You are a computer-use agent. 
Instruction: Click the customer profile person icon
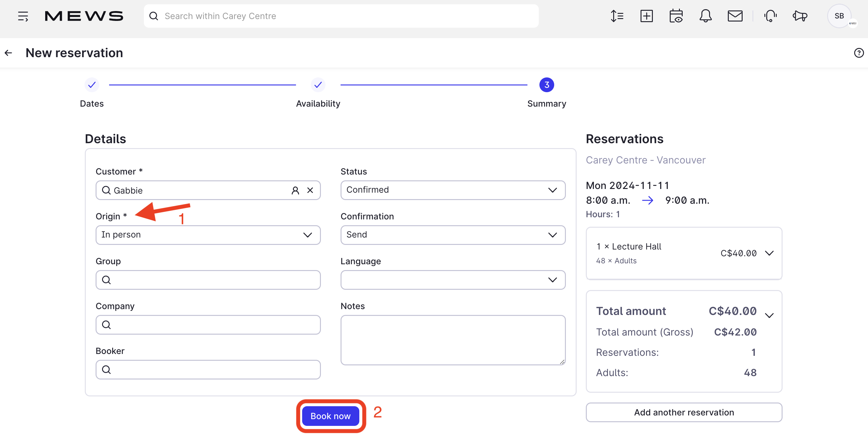coord(295,190)
